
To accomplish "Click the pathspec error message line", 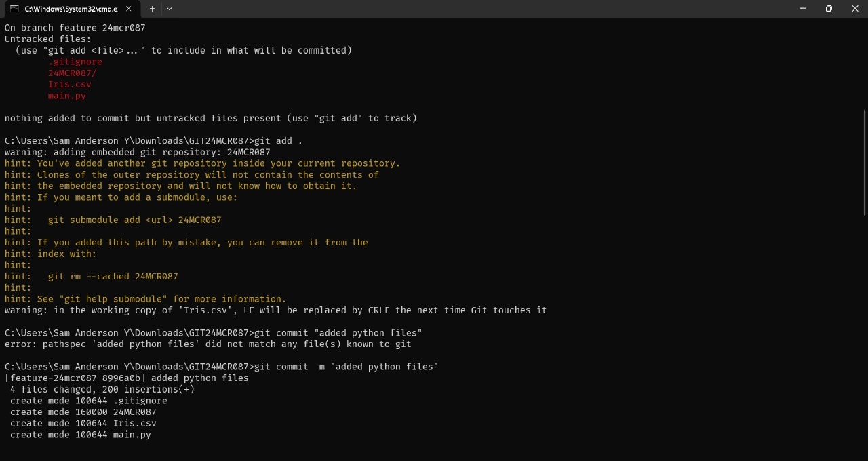I will (x=208, y=344).
